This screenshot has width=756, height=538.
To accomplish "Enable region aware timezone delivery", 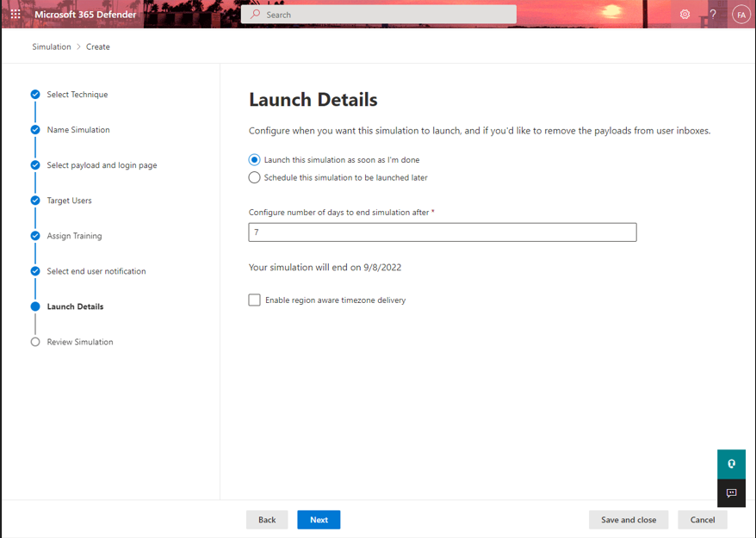I will pos(254,300).
